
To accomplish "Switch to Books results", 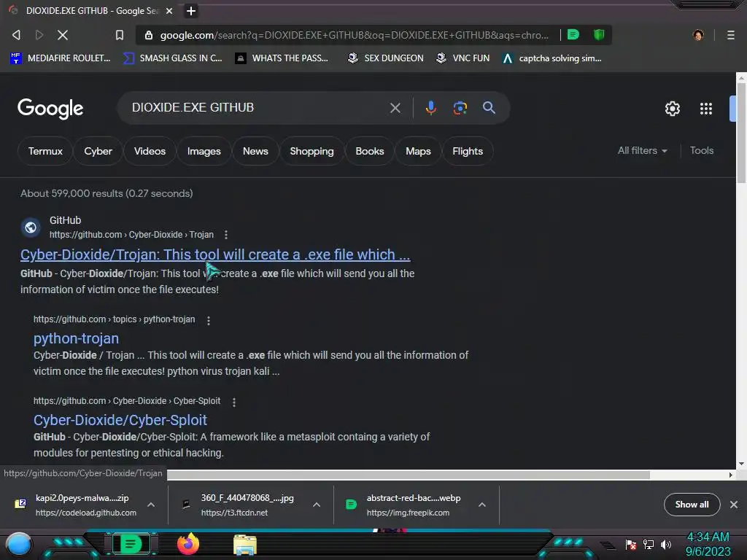I will [370, 152].
